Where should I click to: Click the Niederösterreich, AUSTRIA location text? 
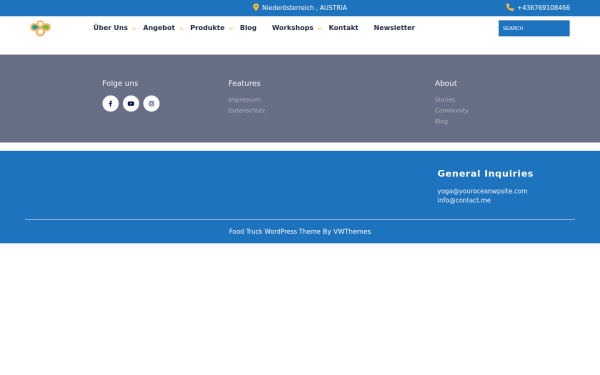pos(305,8)
